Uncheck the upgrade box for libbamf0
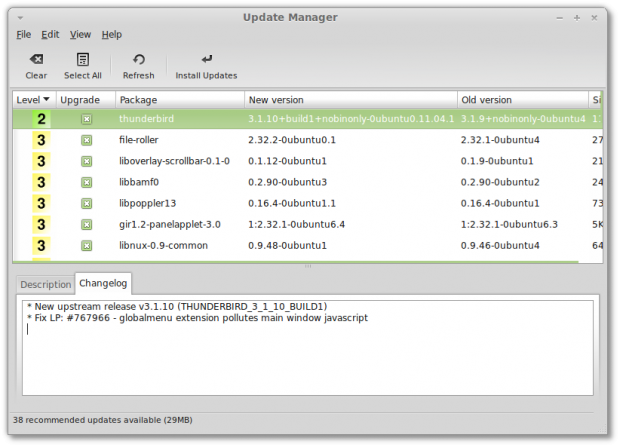 tap(87, 182)
